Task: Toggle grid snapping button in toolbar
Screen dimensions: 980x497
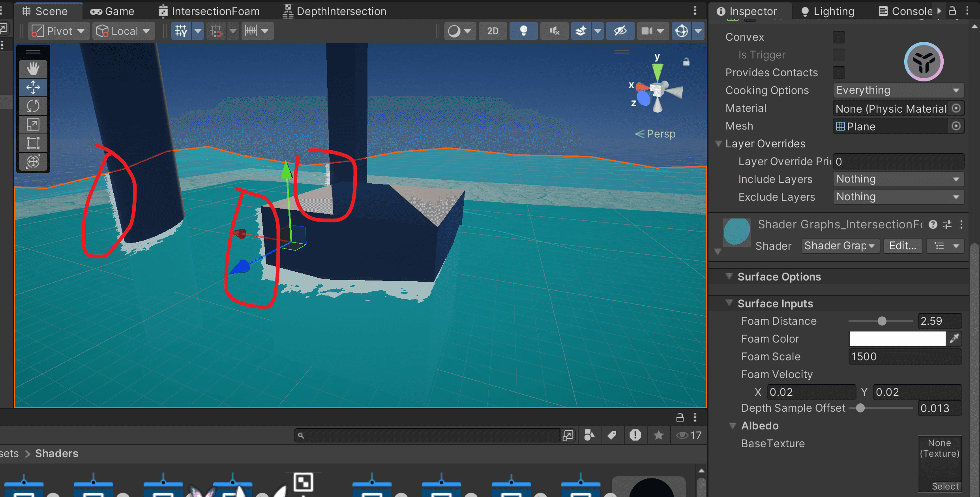Action: point(181,31)
